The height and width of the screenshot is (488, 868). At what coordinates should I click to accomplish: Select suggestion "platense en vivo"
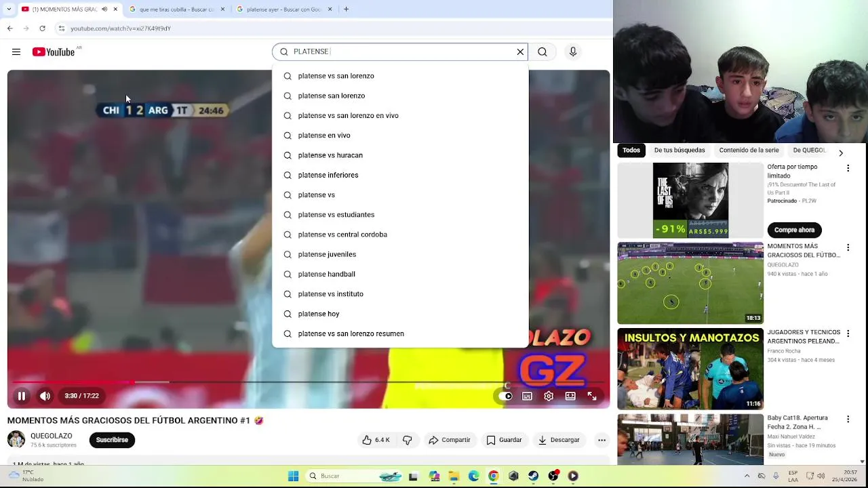click(400, 135)
